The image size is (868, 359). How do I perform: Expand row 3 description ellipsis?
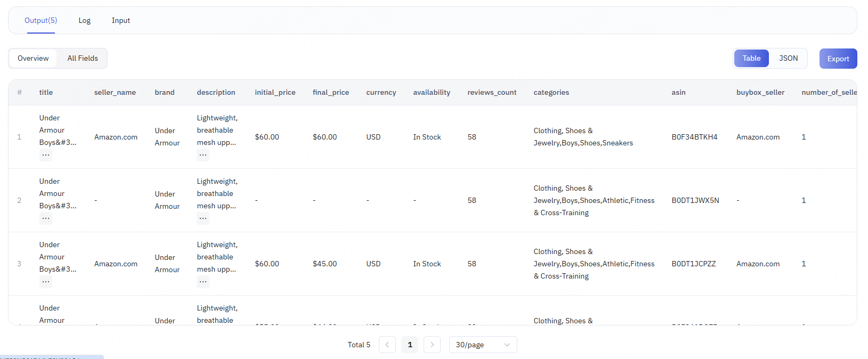click(203, 282)
